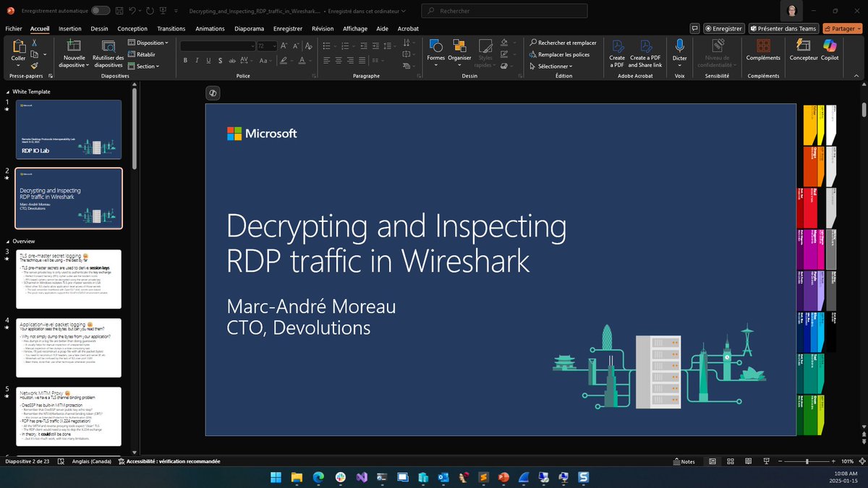This screenshot has width=868, height=488.
Task: Click the Coller paste icon
Action: 18,47
